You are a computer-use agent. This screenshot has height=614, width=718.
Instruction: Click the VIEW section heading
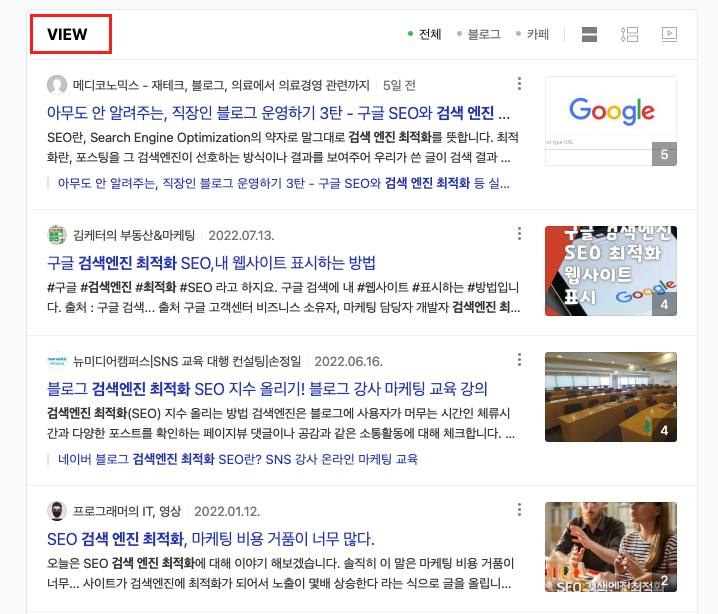pos(67,34)
